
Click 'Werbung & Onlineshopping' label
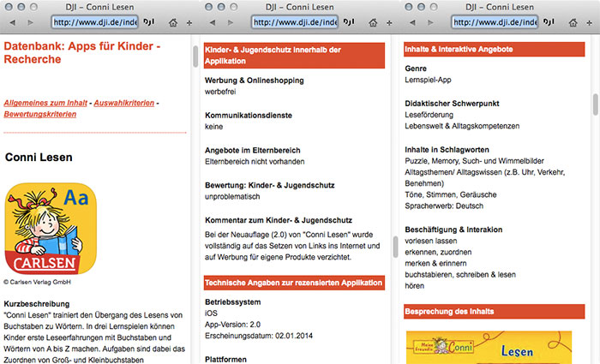pyautogui.click(x=255, y=81)
